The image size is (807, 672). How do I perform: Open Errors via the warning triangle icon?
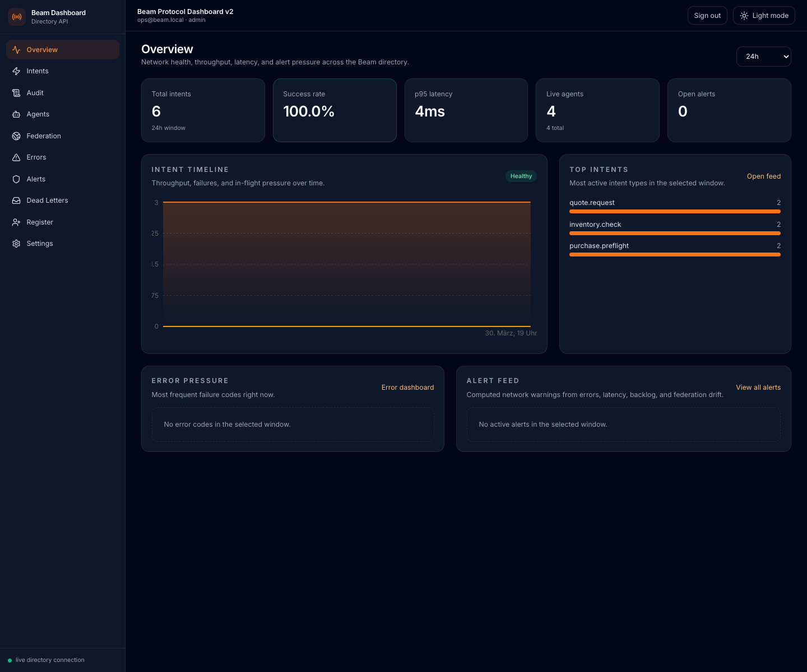point(16,157)
